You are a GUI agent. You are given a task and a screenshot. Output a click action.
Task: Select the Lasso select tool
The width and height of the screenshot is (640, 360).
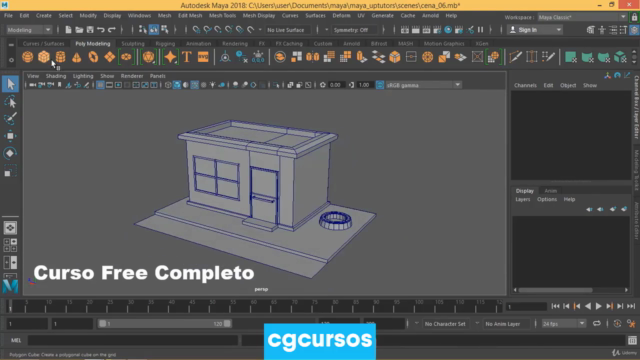(x=10, y=102)
